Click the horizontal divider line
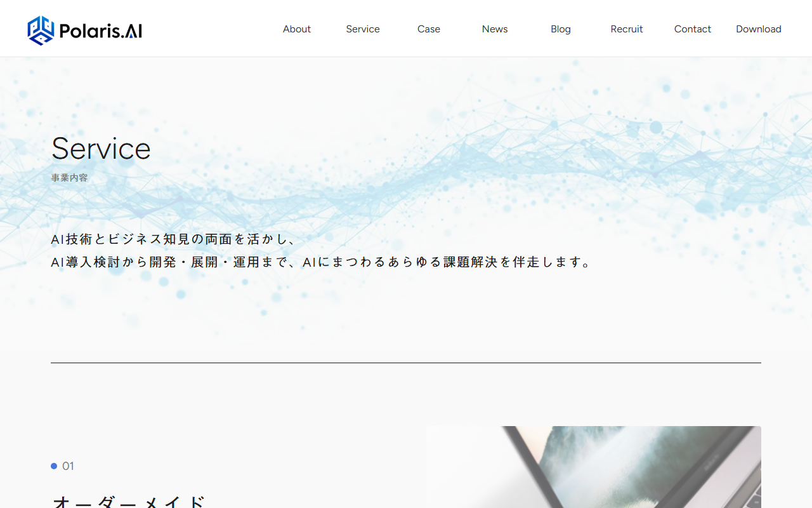Image resolution: width=812 pixels, height=508 pixels. [406, 363]
